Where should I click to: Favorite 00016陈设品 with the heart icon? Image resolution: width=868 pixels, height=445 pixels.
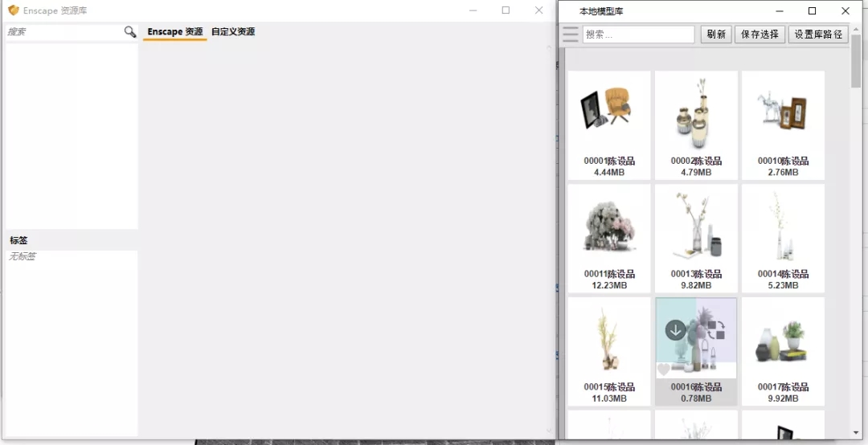(664, 369)
